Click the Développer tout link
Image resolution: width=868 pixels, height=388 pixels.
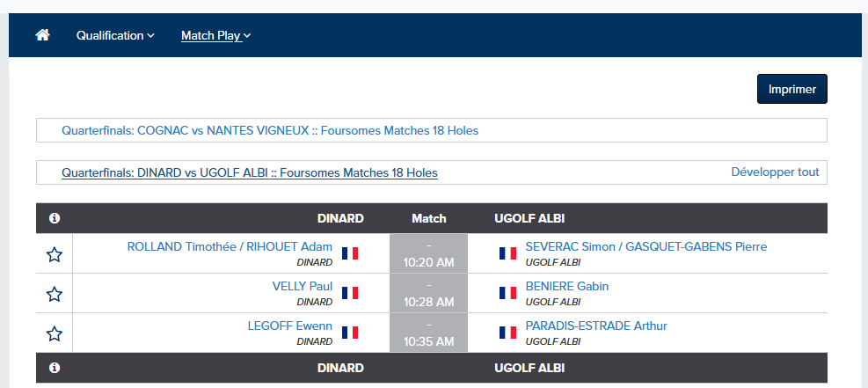[x=775, y=172]
